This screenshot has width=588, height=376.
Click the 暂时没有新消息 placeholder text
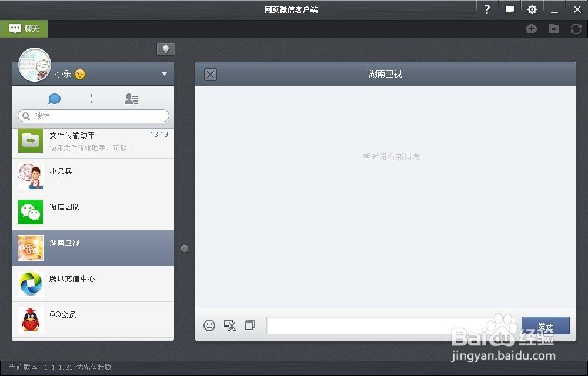(x=392, y=157)
